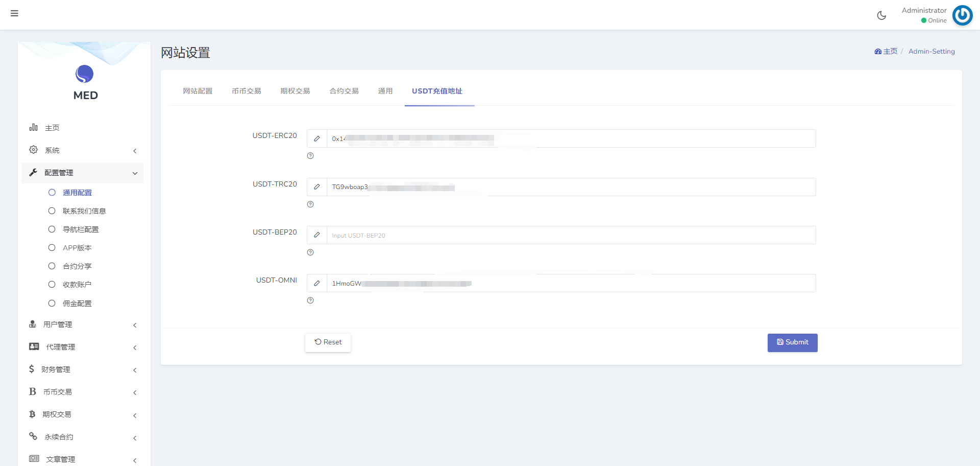980x466 pixels.
Task: Open the 期权交易 tab
Action: tap(295, 91)
